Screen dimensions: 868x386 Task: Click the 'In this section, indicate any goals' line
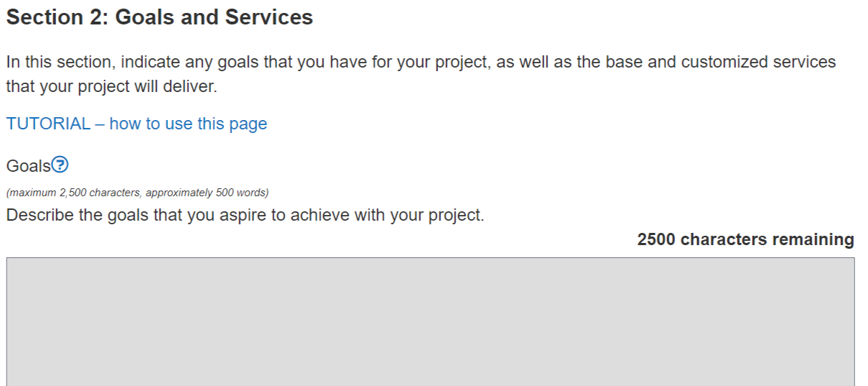pyautogui.click(x=421, y=62)
